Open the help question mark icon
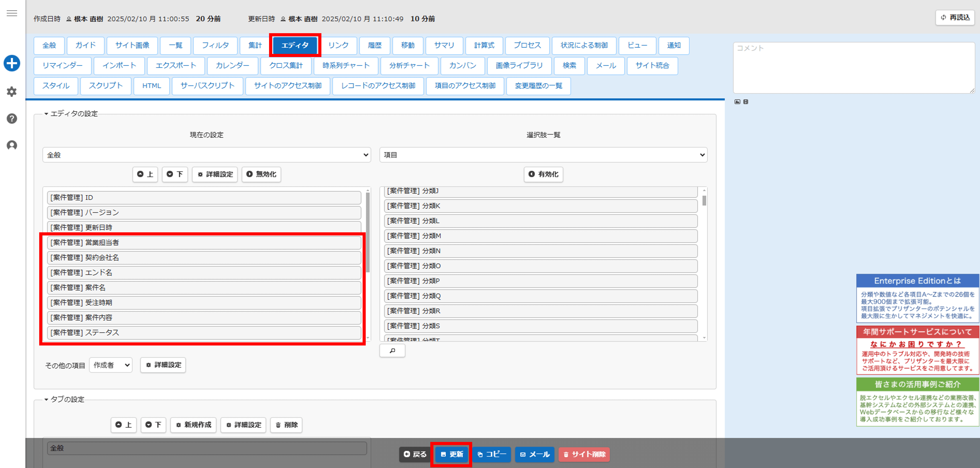 [12, 118]
